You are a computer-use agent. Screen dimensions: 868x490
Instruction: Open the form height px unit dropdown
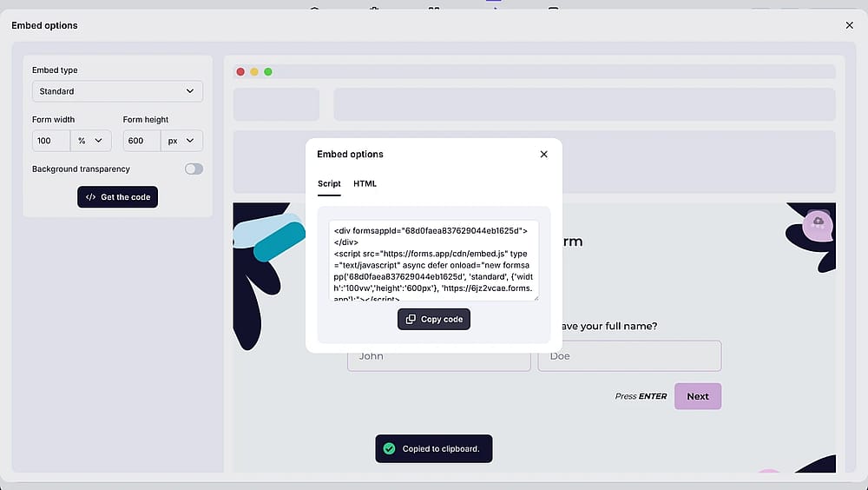[181, 141]
